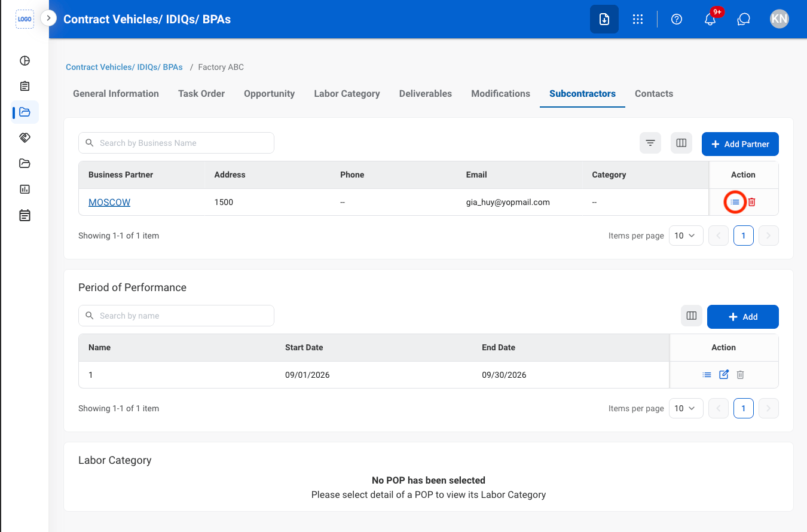The image size is (807, 532).
Task: Switch to the Task Order tab
Action: pos(201,93)
